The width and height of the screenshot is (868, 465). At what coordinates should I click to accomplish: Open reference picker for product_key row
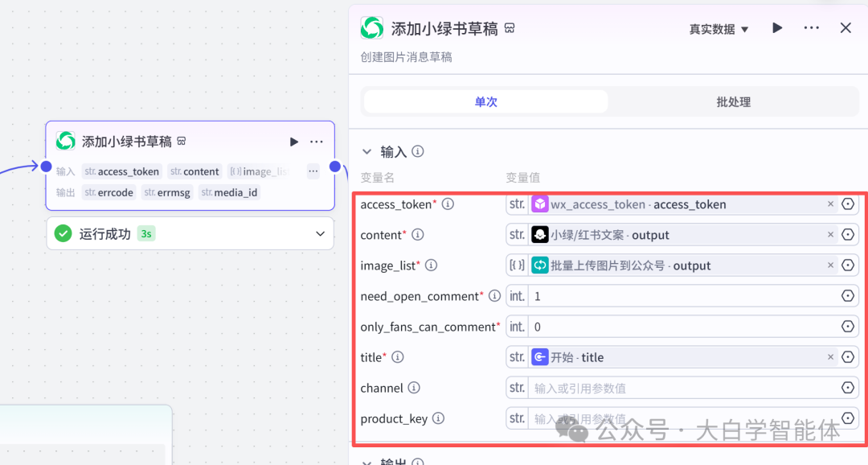click(848, 418)
